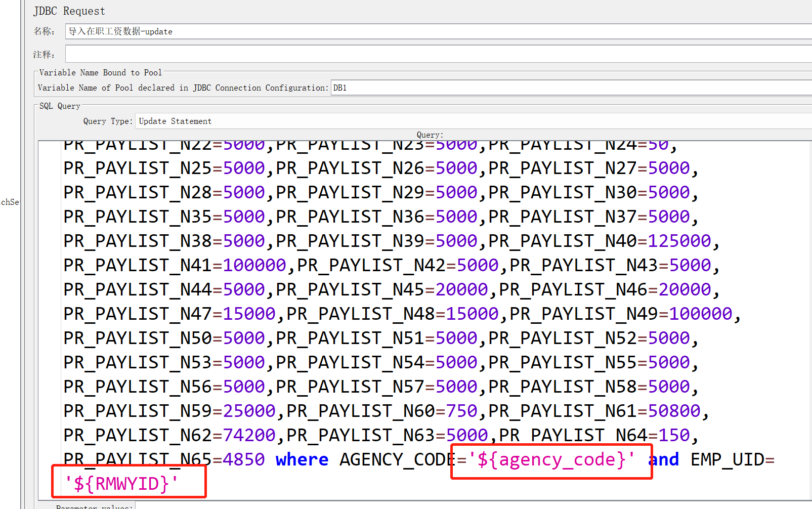Click PR_PAYLIST_N60=750 in the query

click(x=382, y=411)
